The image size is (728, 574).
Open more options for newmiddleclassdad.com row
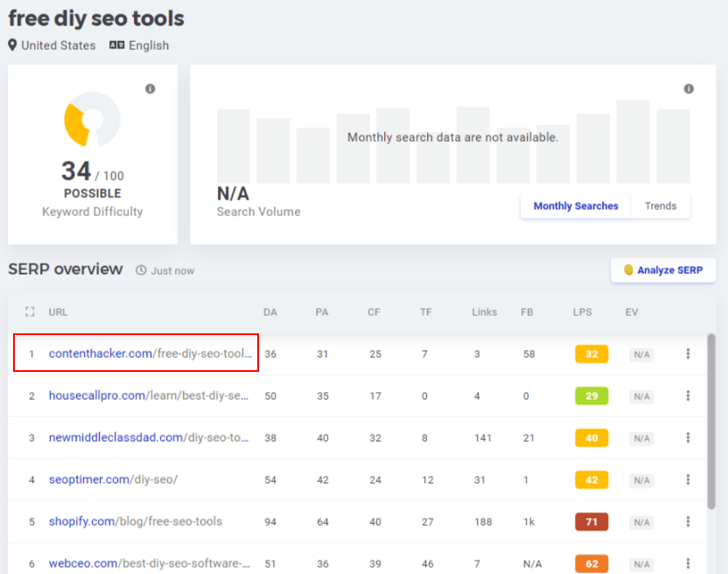coord(688,437)
